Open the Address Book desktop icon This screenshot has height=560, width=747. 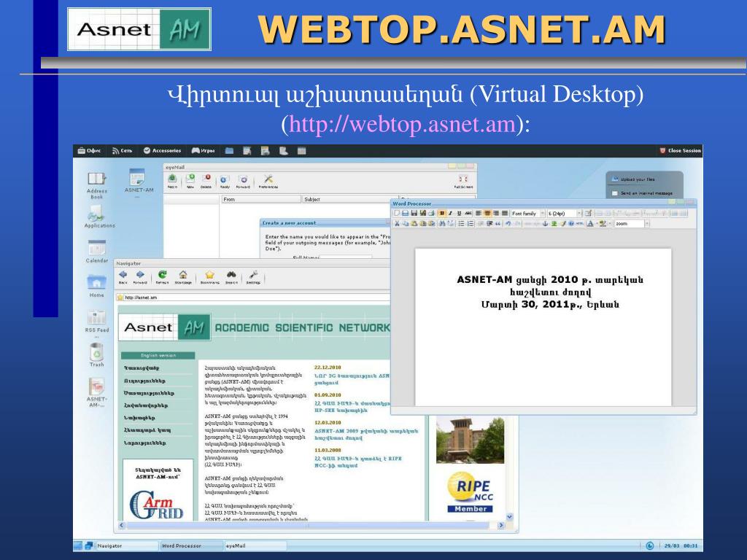[x=97, y=185]
